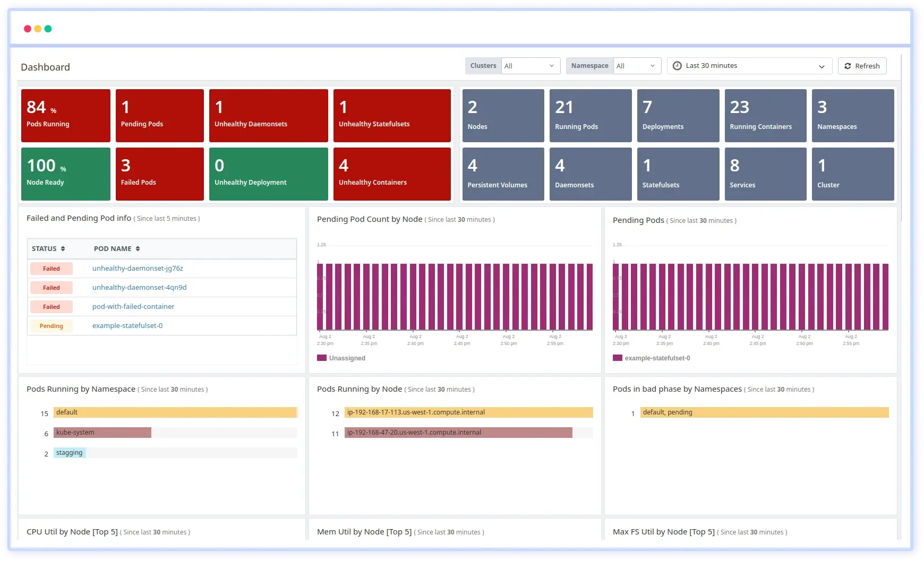Image resolution: width=924 pixels, height=561 pixels.
Task: Open the 100% Node Ready tile
Action: (66, 174)
